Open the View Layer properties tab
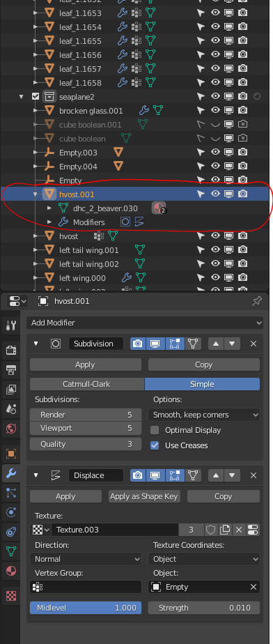This screenshot has width=273, height=644. 10,390
